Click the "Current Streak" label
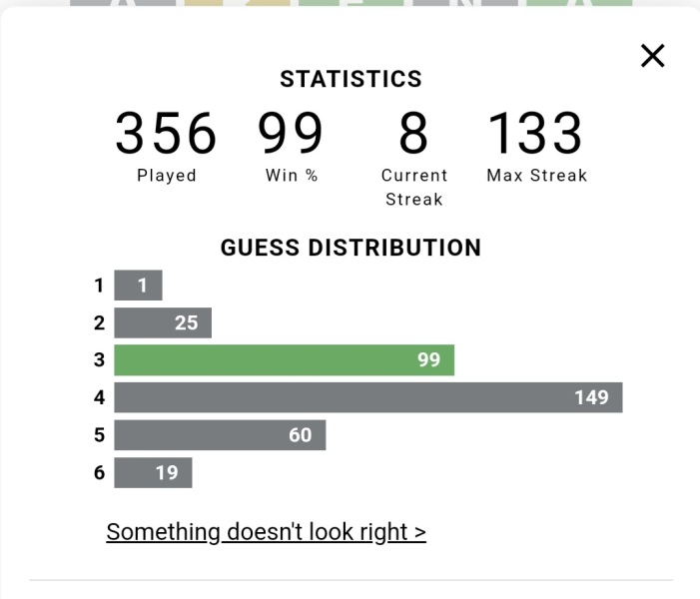Viewport: 700px width, 599px height. click(x=413, y=187)
